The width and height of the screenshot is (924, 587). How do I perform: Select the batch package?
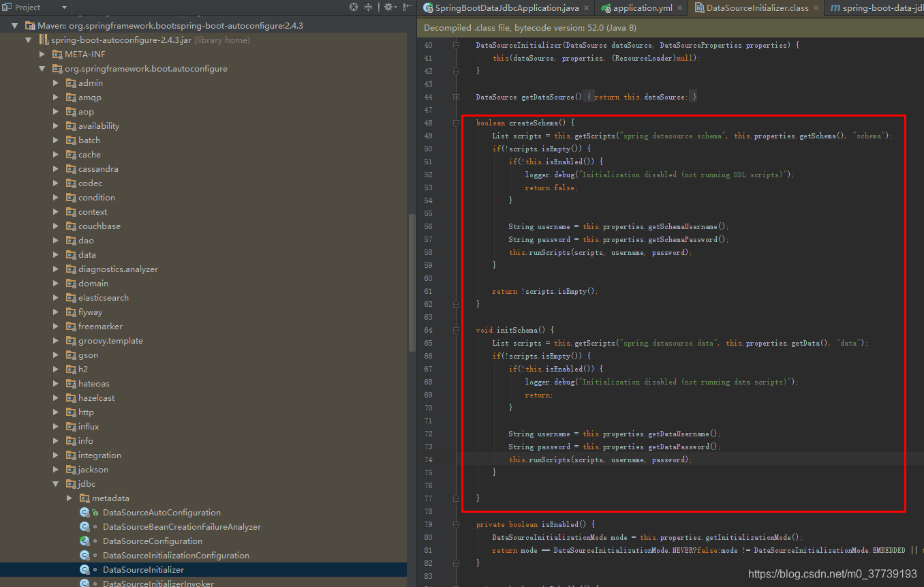click(89, 140)
